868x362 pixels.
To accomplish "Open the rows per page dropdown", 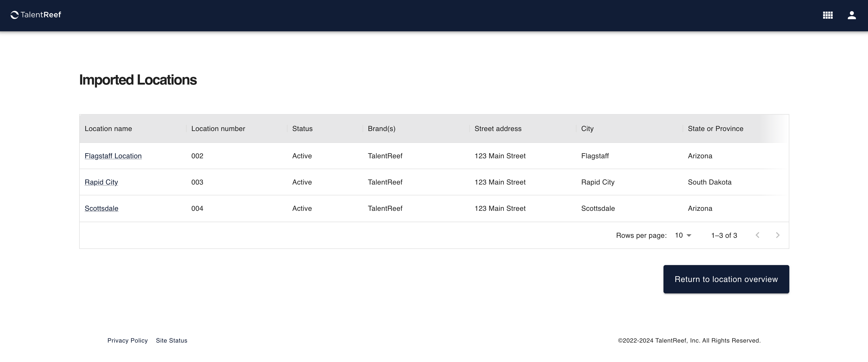I will click(x=683, y=235).
